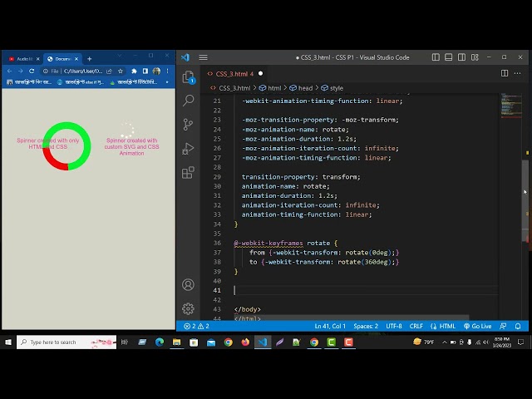Open the VS Code hamburger menu
The height and width of the screenshot is (399, 532).
pyautogui.click(x=203, y=57)
